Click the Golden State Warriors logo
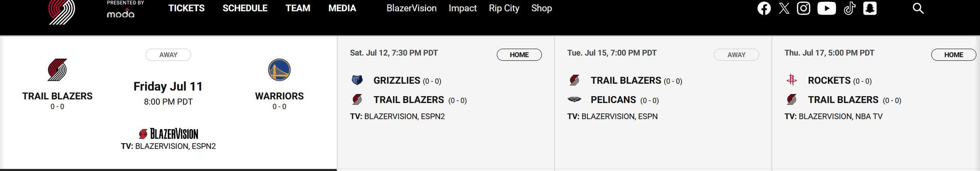This screenshot has height=171, width=980. click(x=279, y=70)
